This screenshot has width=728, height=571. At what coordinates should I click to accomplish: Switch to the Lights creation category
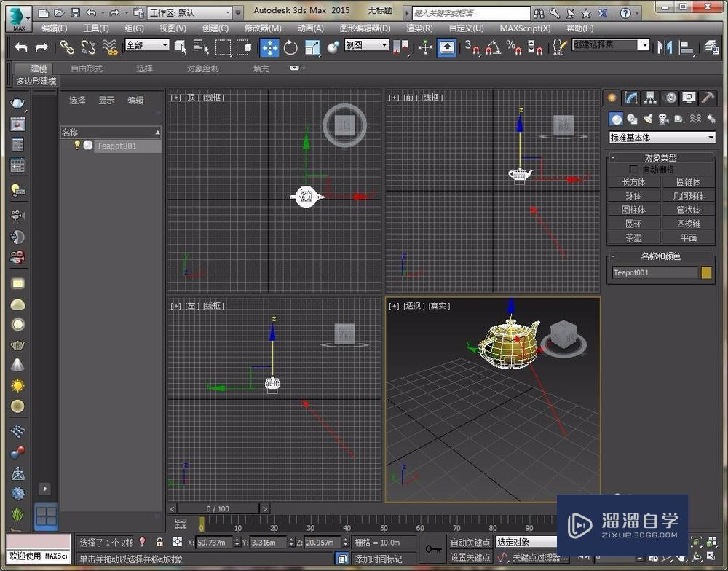coord(647,119)
